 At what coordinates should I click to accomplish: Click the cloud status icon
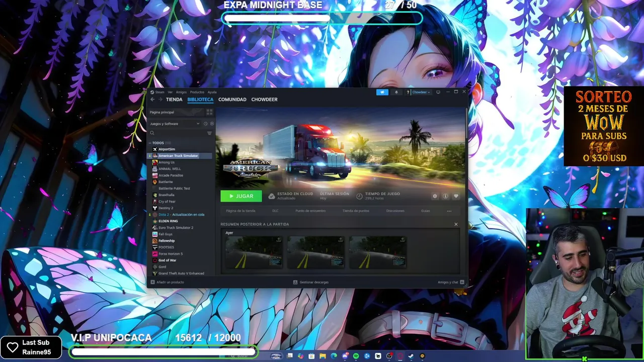pyautogui.click(x=272, y=196)
